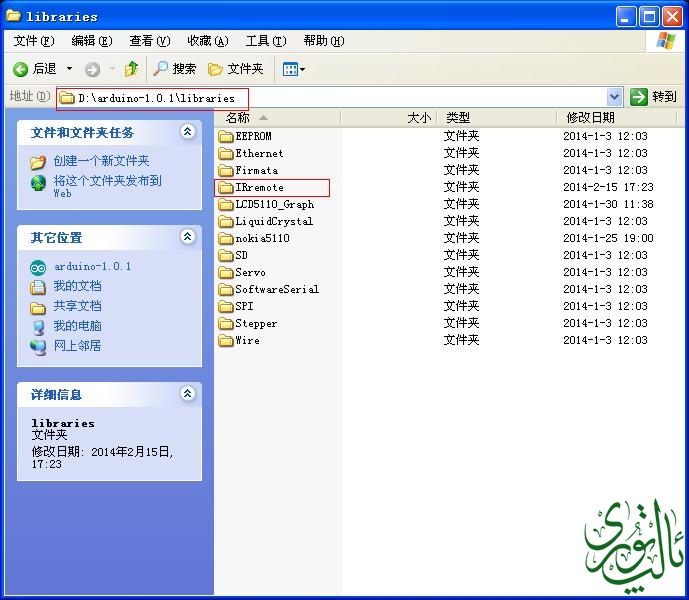Click the 我的文档 icon
Screen dimensions: 689x600
pyautogui.click(x=38, y=287)
